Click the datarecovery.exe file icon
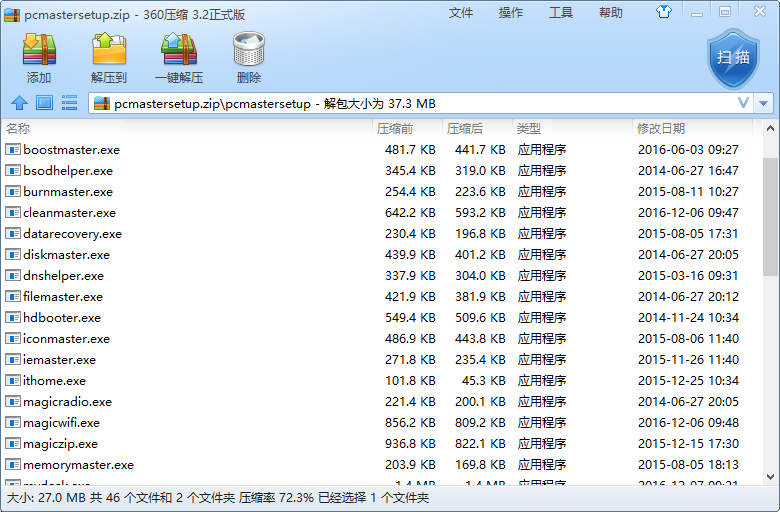The width and height of the screenshot is (780, 512). [13, 233]
